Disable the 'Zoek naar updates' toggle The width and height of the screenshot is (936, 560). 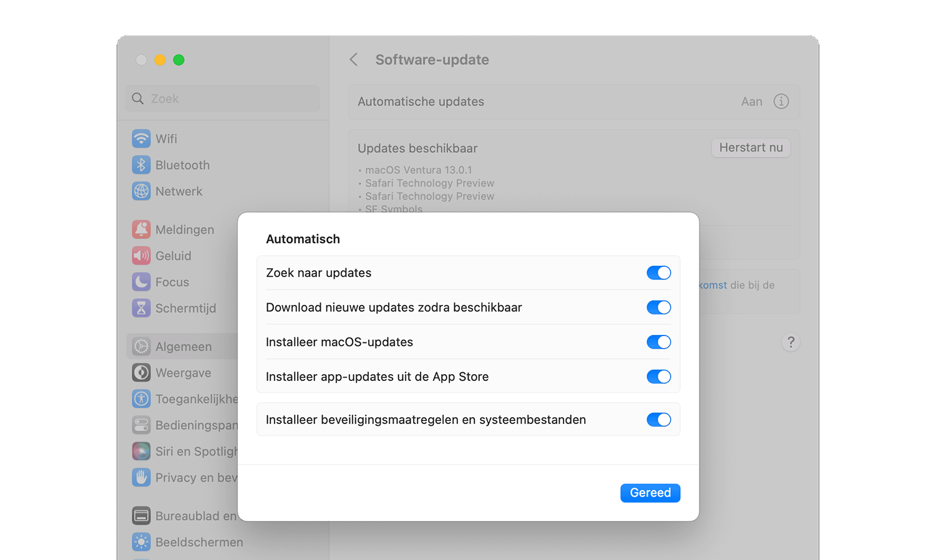658,273
